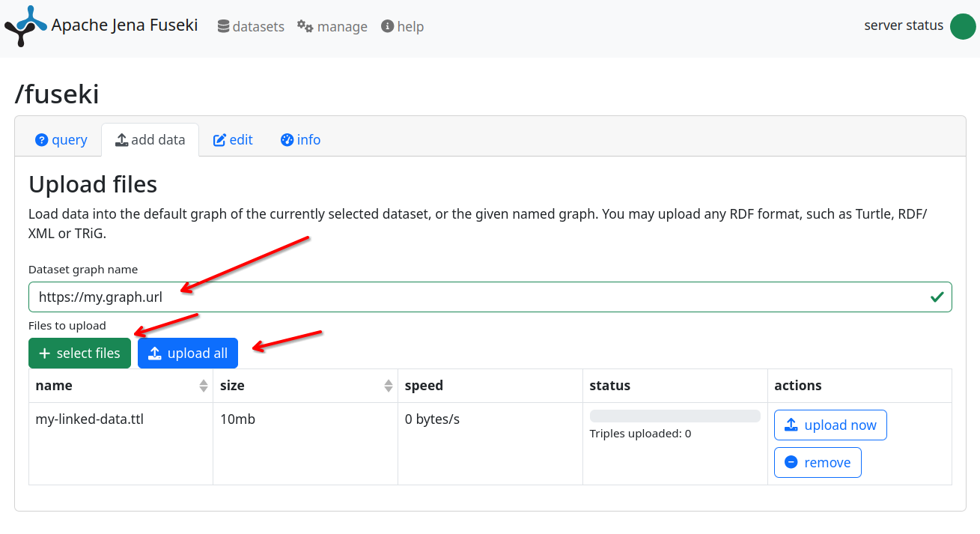Click the database icon beside datasets

[223, 26]
